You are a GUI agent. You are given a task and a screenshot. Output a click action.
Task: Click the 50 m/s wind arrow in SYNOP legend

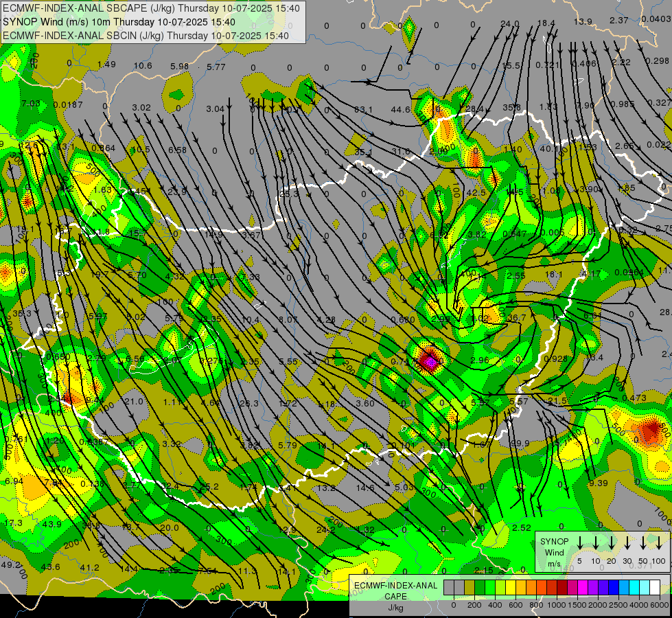(x=643, y=542)
